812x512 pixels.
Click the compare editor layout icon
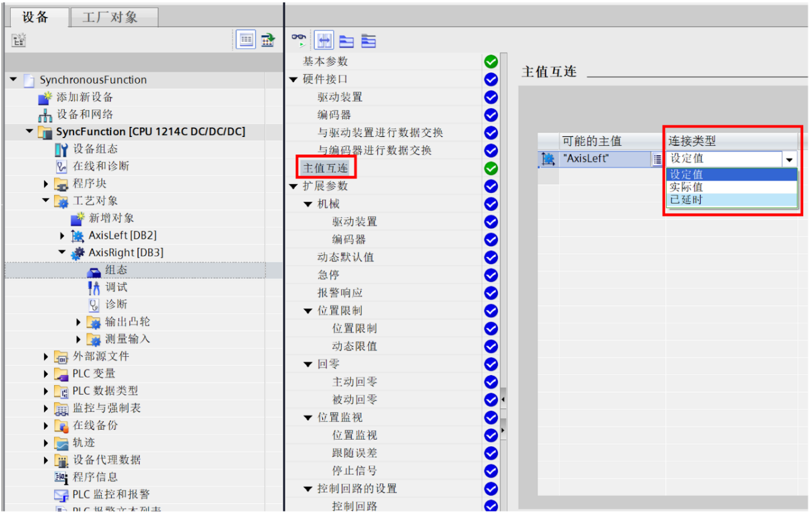pos(324,40)
